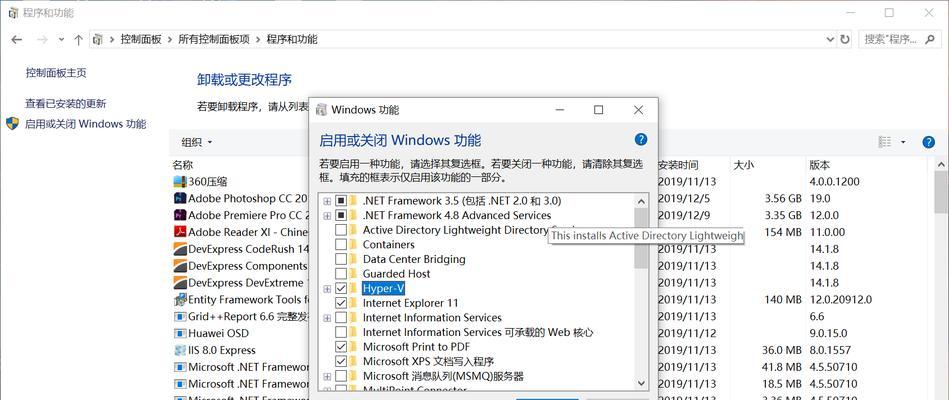Select Internet Information Services 可承载的 Web 核心 item

click(478, 332)
